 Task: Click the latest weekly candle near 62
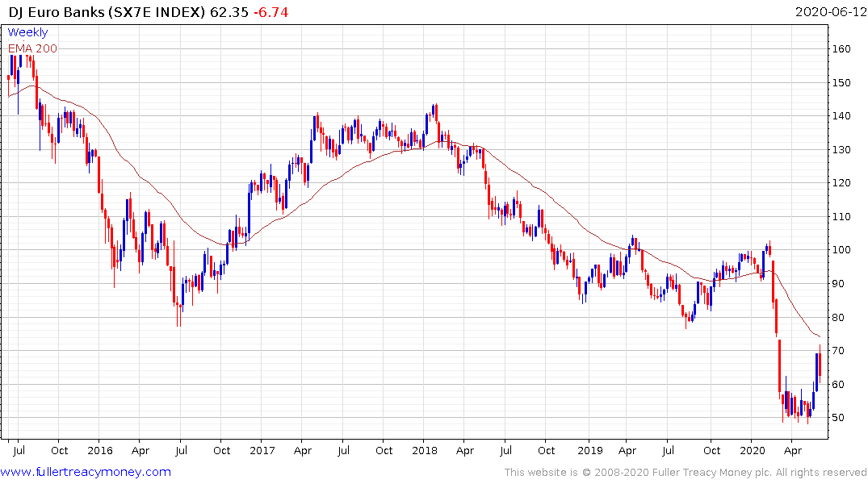pyautogui.click(x=820, y=363)
